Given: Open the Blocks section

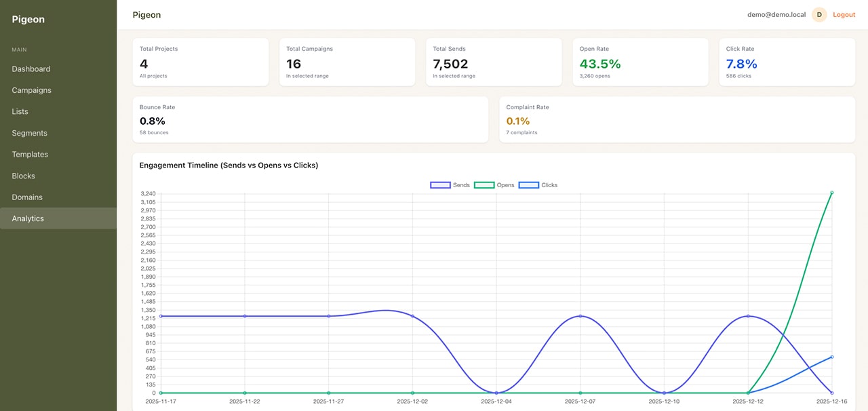Looking at the screenshot, I should pos(22,176).
